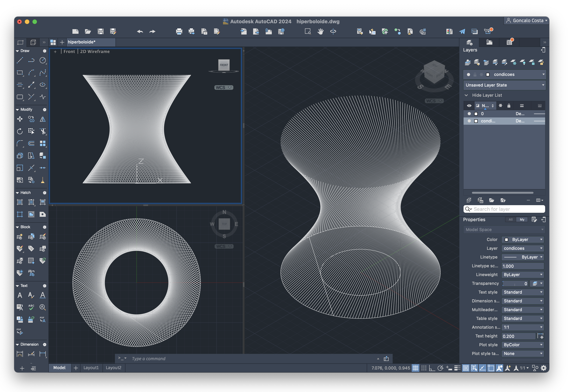568x392 pixels.
Task: Switch to the Model tab
Action: click(59, 368)
